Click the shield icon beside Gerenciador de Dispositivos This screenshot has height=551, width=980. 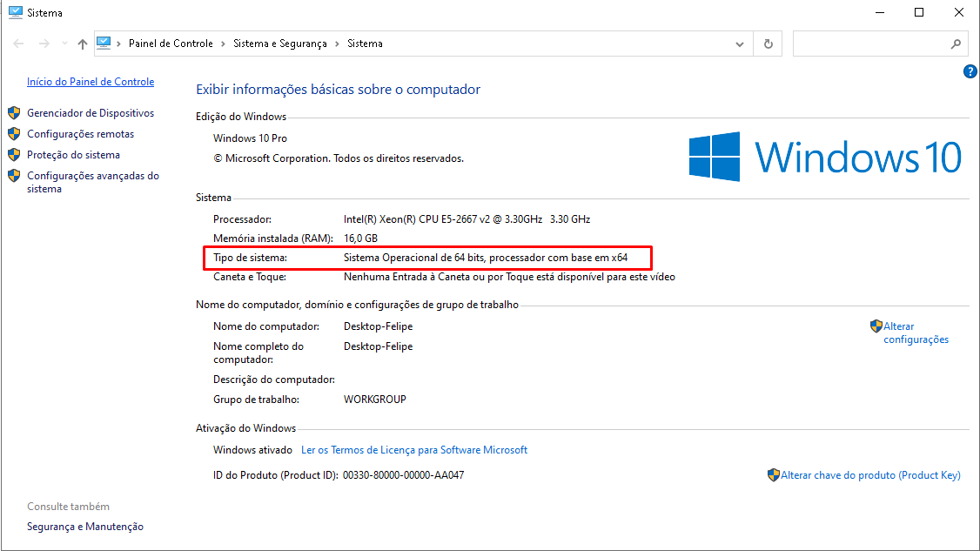pyautogui.click(x=14, y=113)
